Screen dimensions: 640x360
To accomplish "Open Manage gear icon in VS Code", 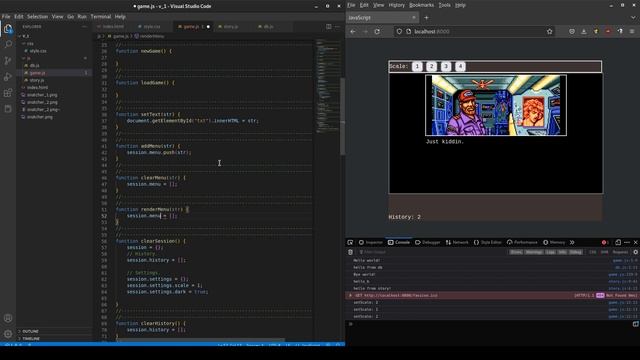I will coord(8,334).
